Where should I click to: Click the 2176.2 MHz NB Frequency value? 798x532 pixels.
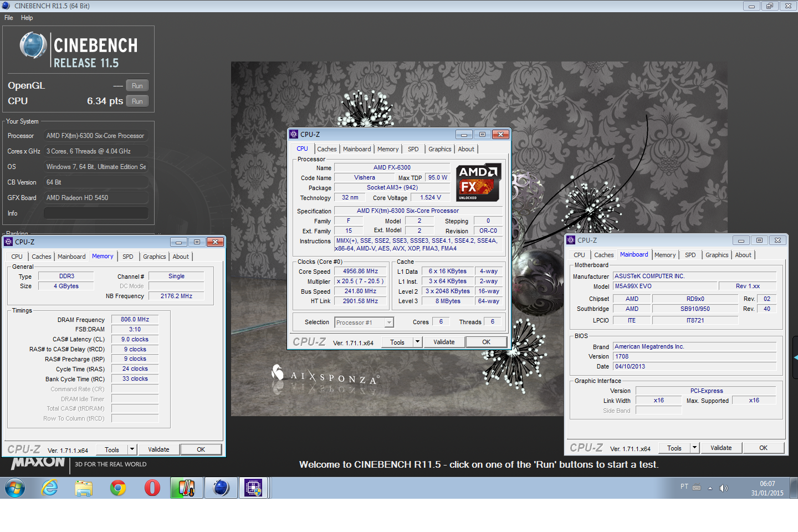pyautogui.click(x=176, y=296)
